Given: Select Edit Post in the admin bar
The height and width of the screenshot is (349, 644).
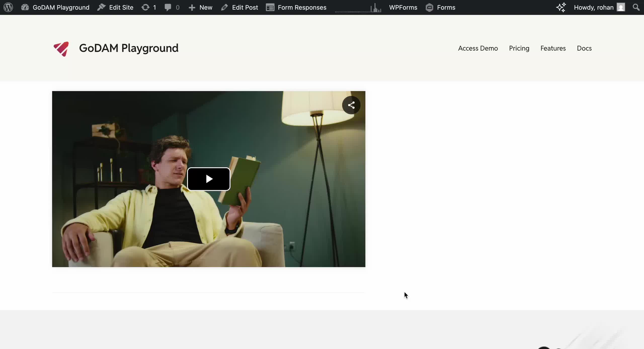Looking at the screenshot, I should (239, 7).
